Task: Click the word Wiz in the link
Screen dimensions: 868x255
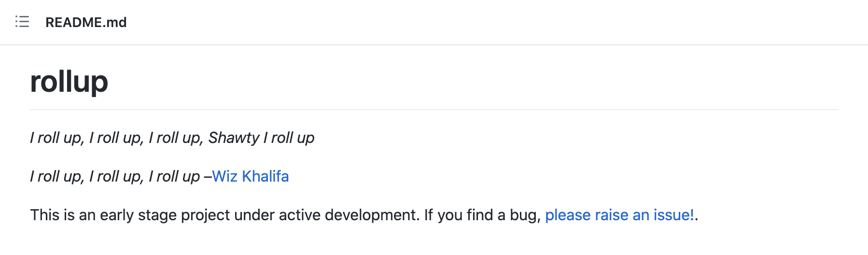Action: coord(225,176)
